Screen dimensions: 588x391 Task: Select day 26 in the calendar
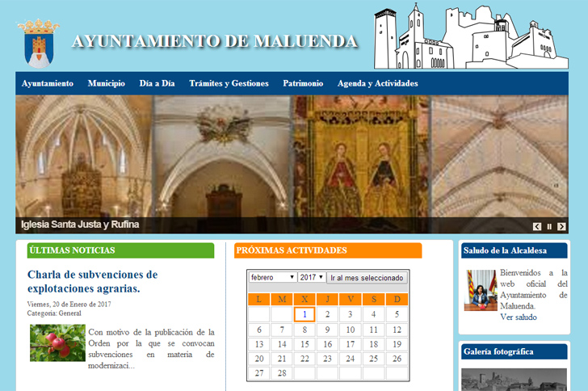click(x=397, y=359)
